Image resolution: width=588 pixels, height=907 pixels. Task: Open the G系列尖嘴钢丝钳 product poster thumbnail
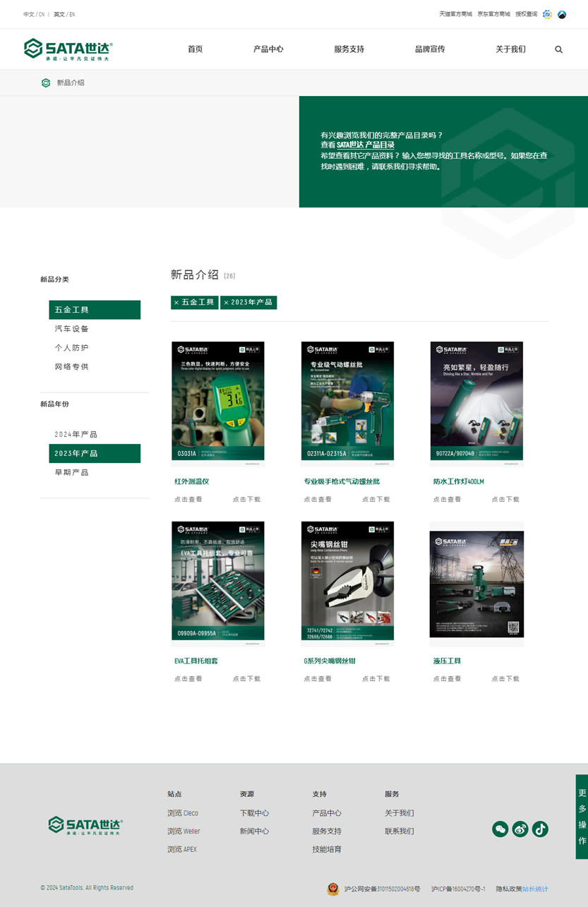(347, 583)
